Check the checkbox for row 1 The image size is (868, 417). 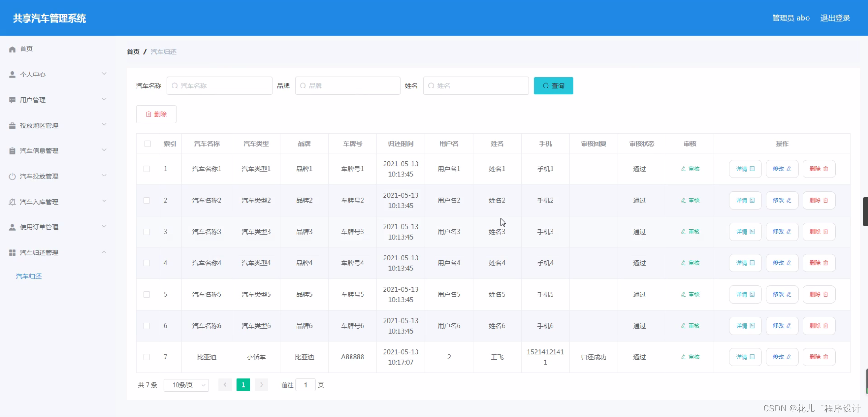(147, 169)
